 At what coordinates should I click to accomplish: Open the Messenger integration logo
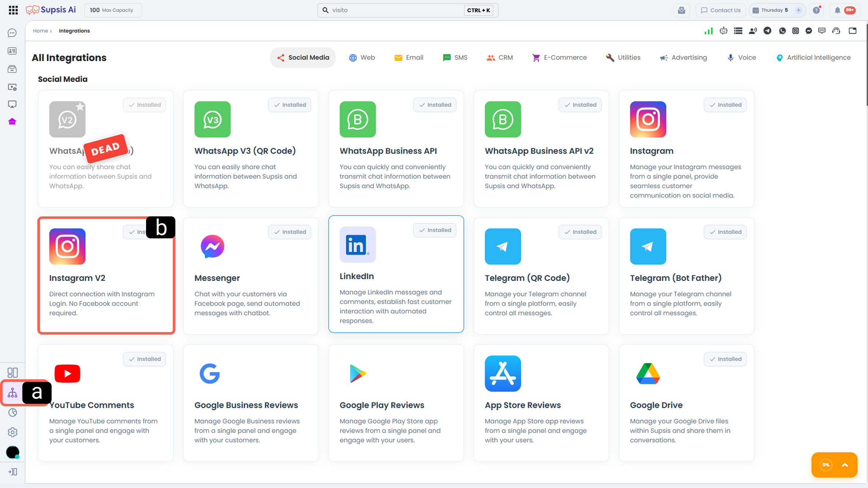click(x=212, y=246)
